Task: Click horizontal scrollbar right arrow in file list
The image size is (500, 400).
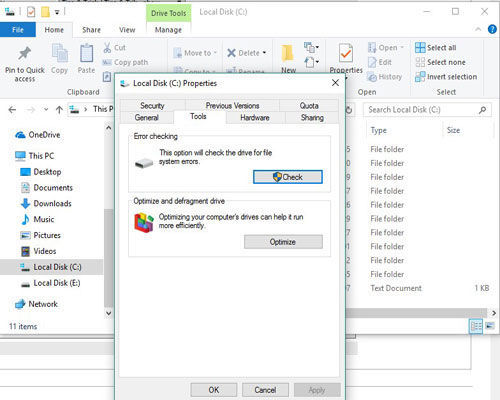Action: [494, 313]
